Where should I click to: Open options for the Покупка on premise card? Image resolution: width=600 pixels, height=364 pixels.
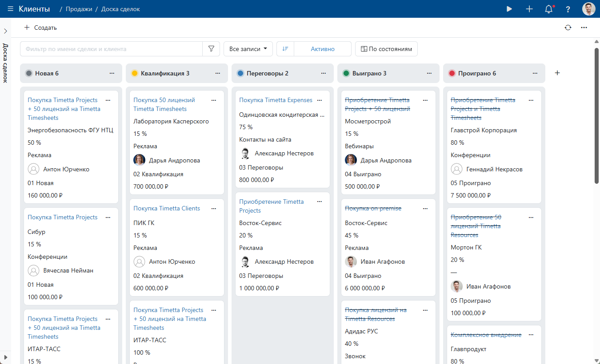point(425,209)
